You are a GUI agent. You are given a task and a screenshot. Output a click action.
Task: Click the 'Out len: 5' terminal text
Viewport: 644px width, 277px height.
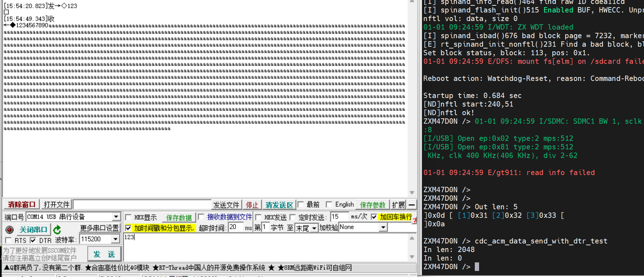point(496,207)
